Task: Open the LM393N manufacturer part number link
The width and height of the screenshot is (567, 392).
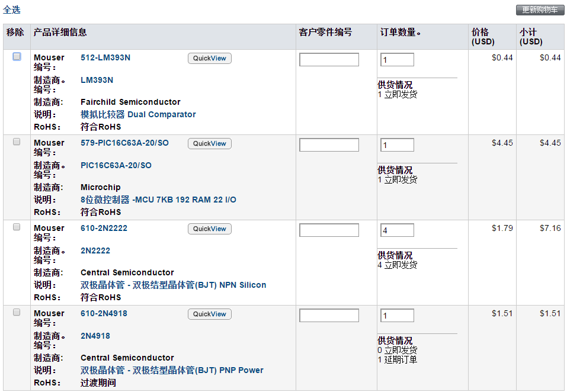Action: click(97, 80)
